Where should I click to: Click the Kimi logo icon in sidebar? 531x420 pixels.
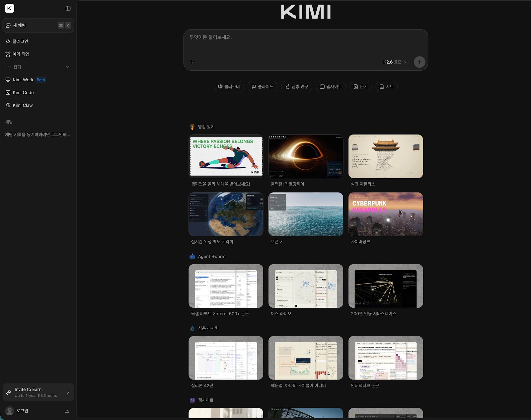[x=10, y=8]
